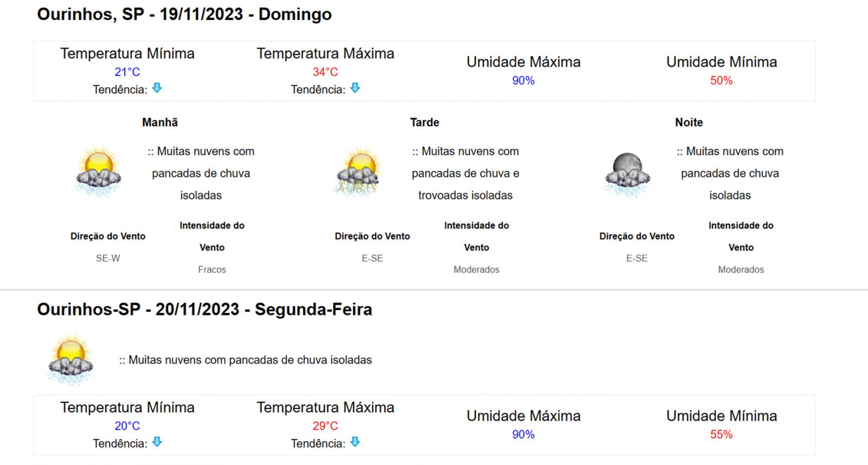
Task: Click the Segunda-Feira forecast weather icon
Action: tap(71, 360)
